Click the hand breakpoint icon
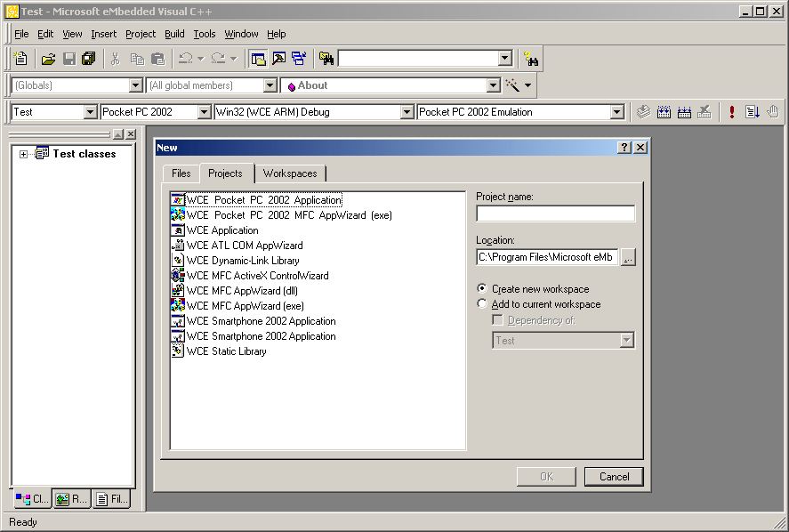 click(773, 112)
